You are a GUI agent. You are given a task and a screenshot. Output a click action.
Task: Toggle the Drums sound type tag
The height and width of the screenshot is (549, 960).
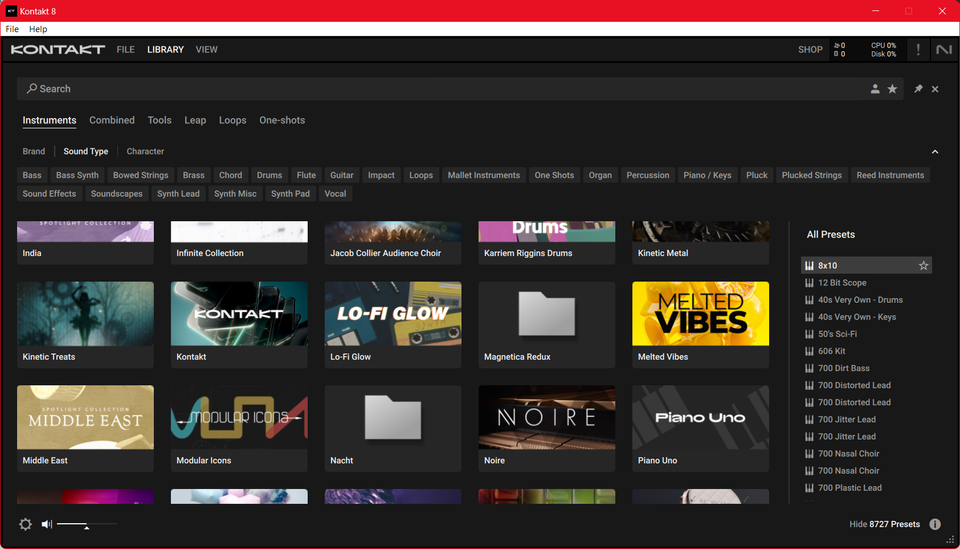tap(269, 175)
